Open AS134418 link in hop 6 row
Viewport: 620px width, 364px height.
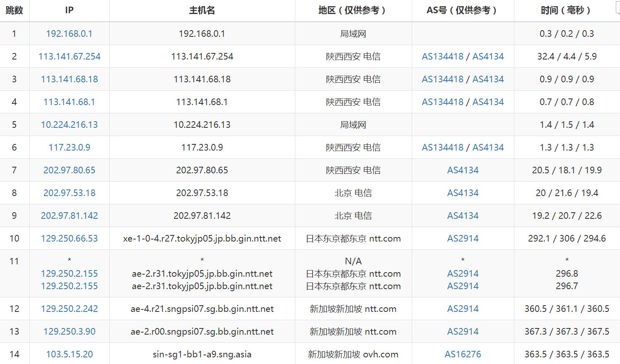click(442, 148)
